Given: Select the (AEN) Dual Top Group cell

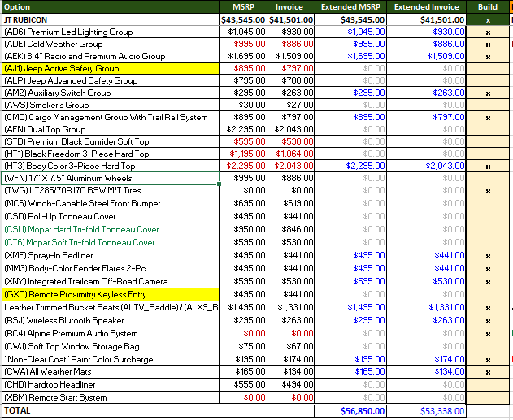Looking at the screenshot, I should (x=111, y=129).
